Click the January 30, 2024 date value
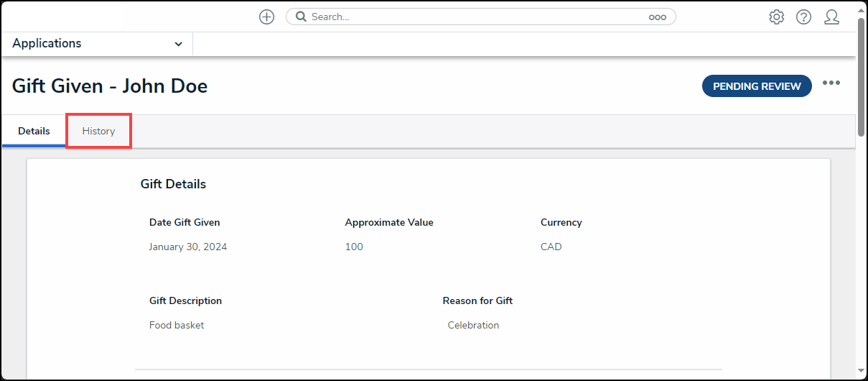The height and width of the screenshot is (381, 868). [x=188, y=247]
